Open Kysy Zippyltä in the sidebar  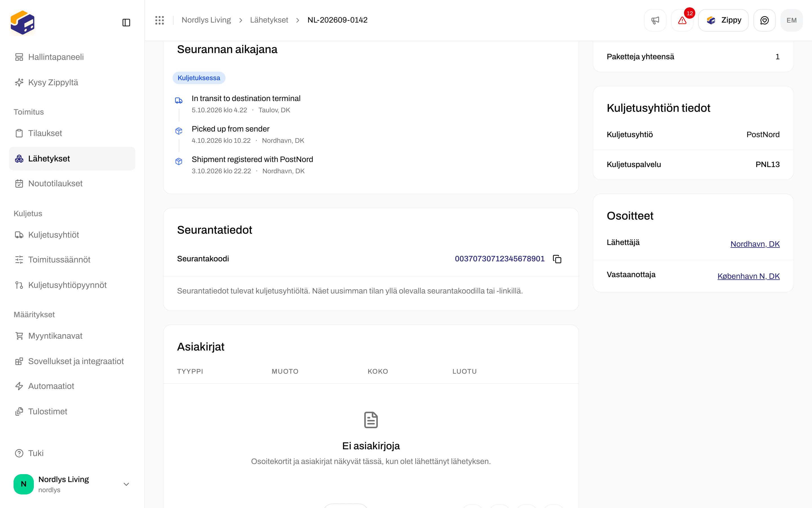point(72,82)
